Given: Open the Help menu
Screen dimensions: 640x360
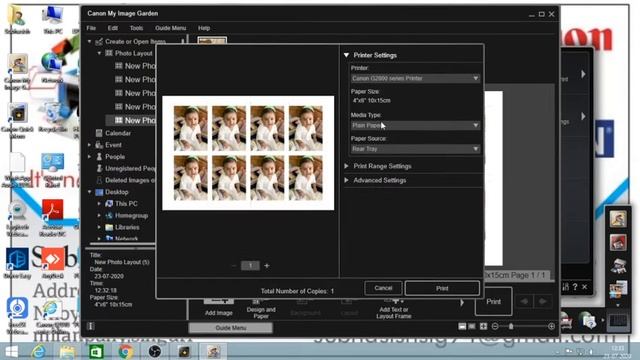Looking at the screenshot, I should pos(204,28).
